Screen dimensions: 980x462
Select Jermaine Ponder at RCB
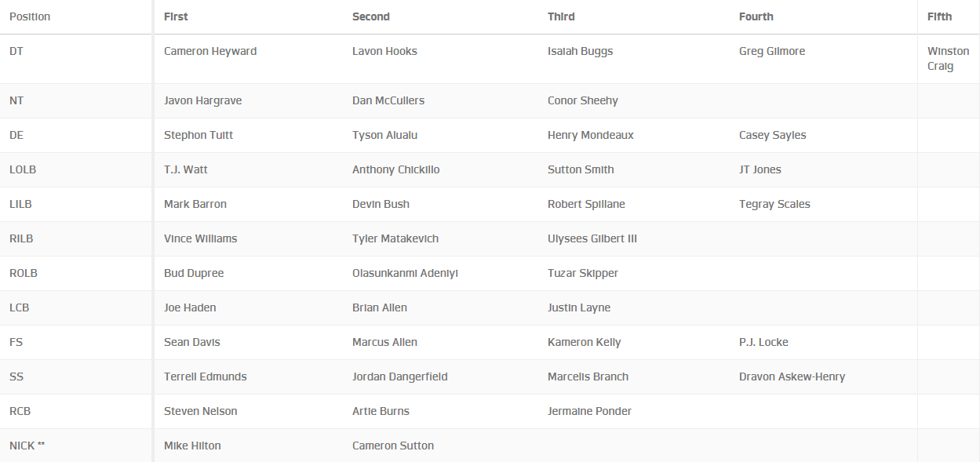[x=589, y=411]
